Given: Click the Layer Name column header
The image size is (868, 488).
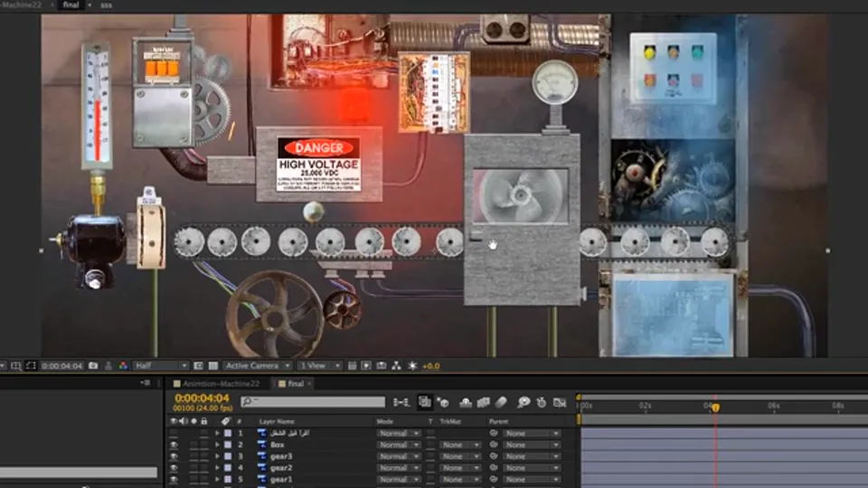Looking at the screenshot, I should coord(277,422).
